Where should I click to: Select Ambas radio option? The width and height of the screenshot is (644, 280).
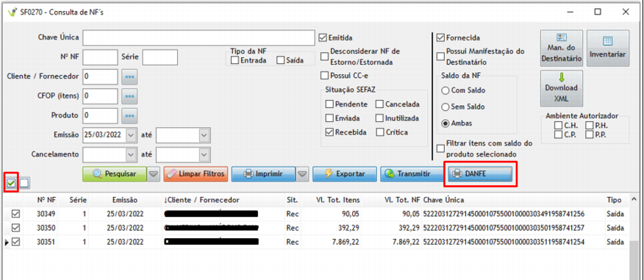(446, 123)
